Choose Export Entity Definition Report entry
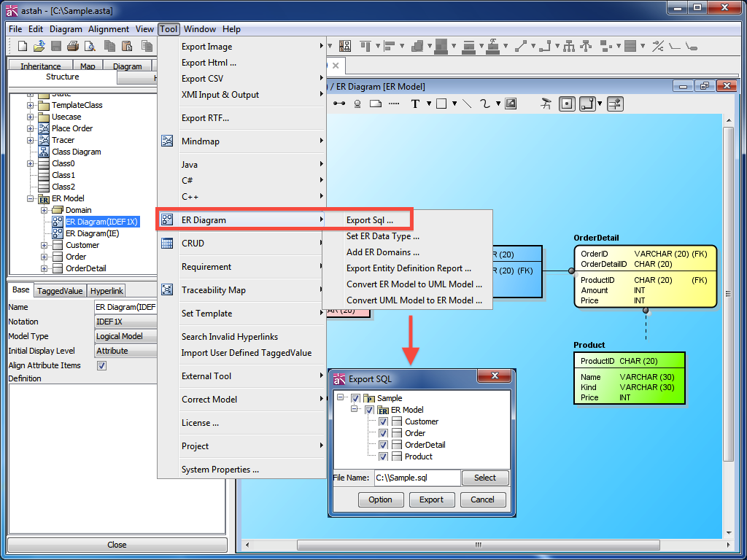 click(x=409, y=268)
